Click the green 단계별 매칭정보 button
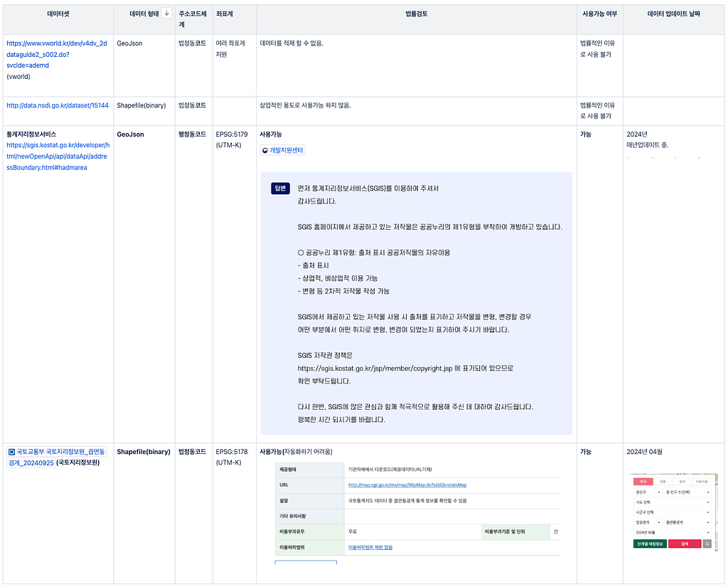Screen dimensions: 728x587 click(650, 544)
